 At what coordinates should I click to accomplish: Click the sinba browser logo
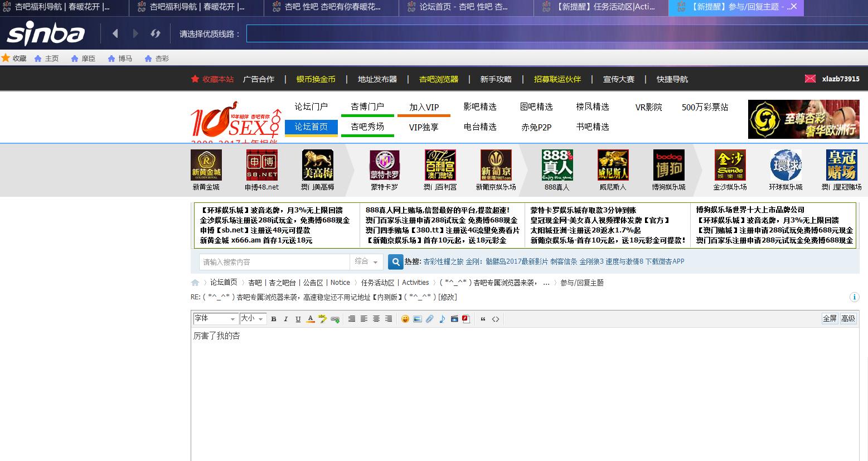[46, 35]
